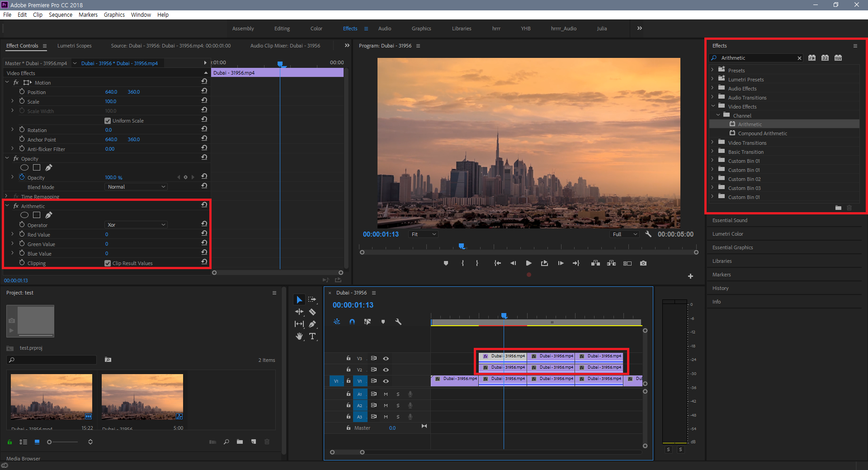This screenshot has width=868, height=470.
Task: Pick the Pen tool in tools panel
Action: [312, 324]
